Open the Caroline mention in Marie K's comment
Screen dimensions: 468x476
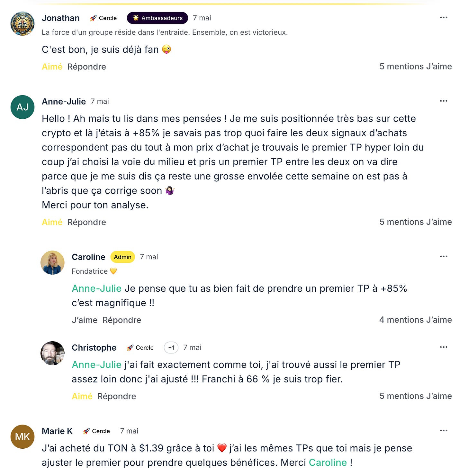pos(328,462)
